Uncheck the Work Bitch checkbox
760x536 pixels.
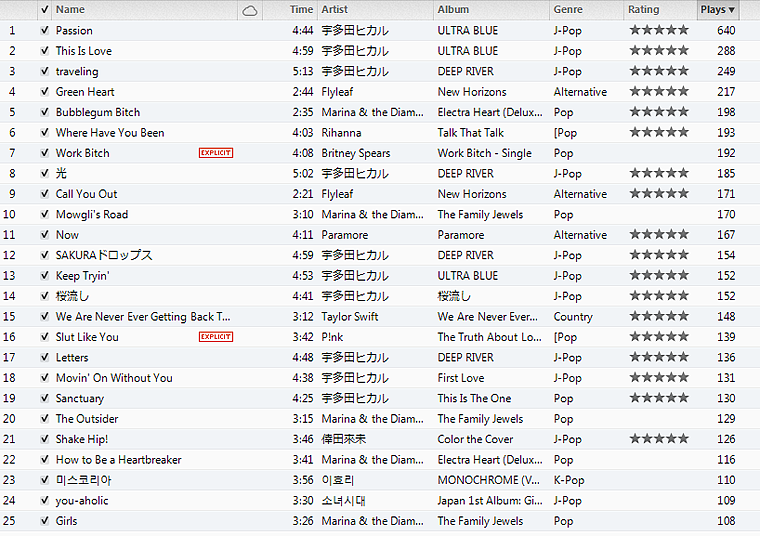[45, 153]
